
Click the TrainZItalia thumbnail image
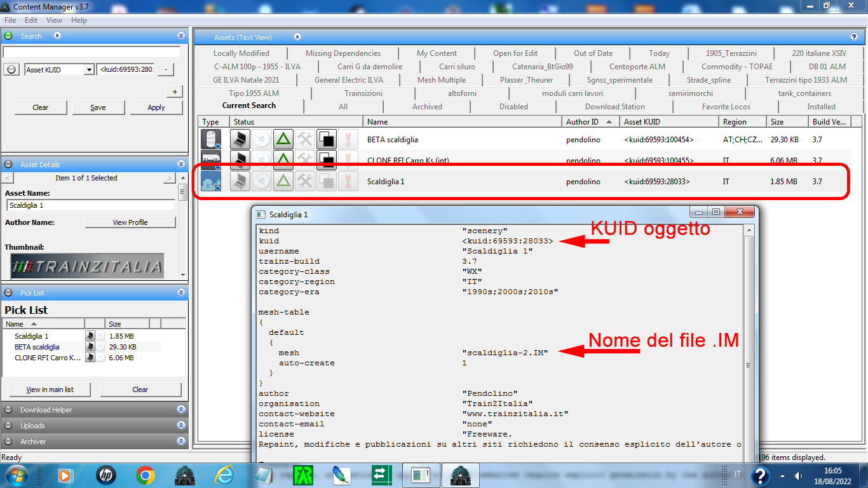[x=87, y=267]
